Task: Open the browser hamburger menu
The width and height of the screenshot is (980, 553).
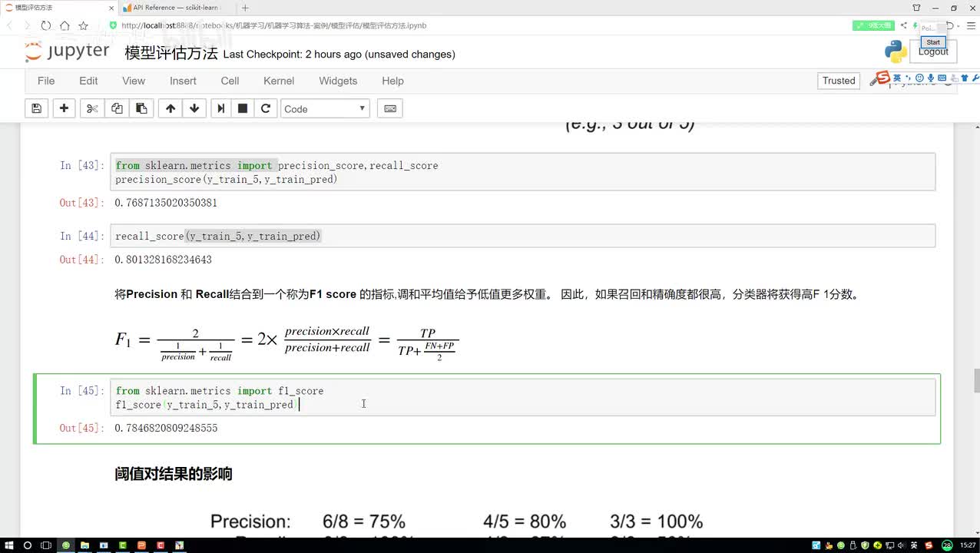Action: 972,25
